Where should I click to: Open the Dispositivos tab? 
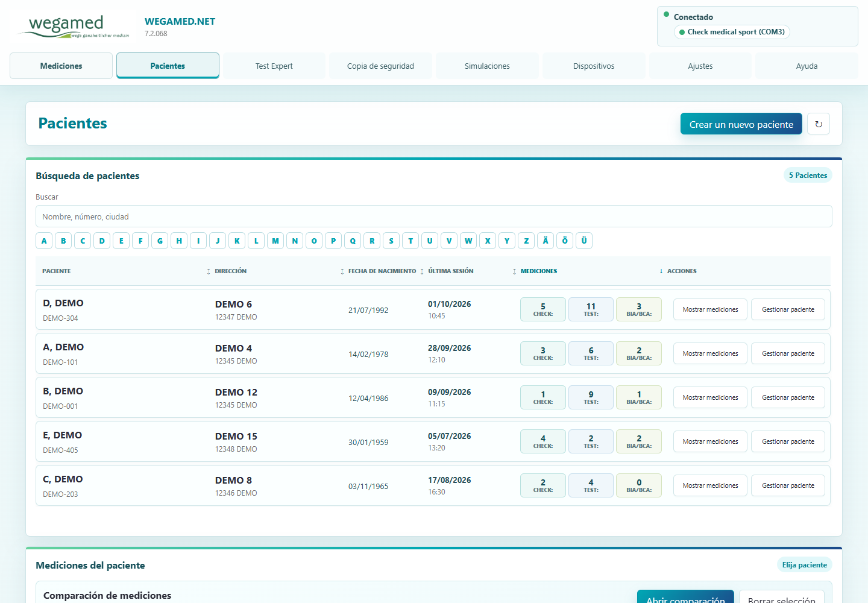pyautogui.click(x=594, y=66)
